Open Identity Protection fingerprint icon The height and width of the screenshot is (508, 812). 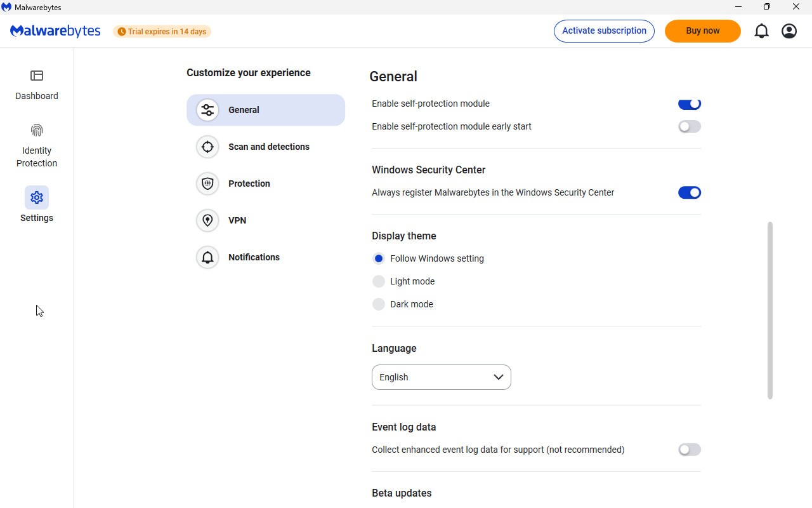[37, 131]
